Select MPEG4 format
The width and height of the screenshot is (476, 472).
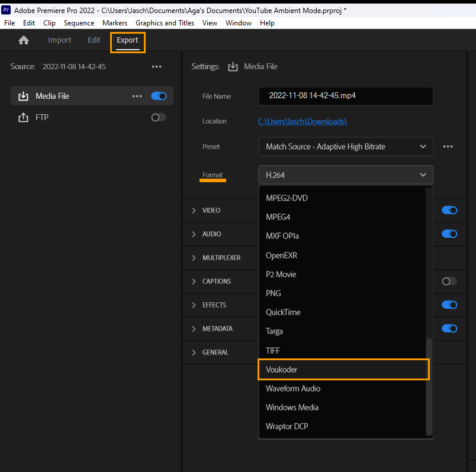(x=342, y=217)
